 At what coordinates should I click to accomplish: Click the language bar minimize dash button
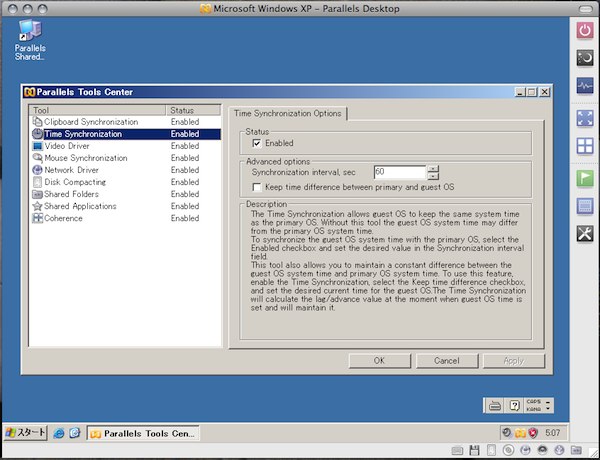pos(548,402)
